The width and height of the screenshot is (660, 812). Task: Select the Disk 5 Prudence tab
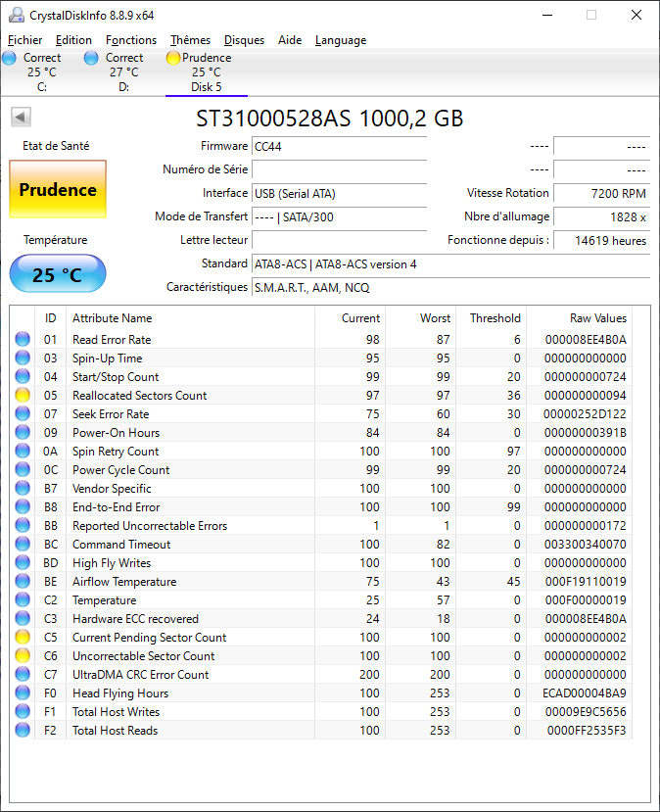[206, 72]
